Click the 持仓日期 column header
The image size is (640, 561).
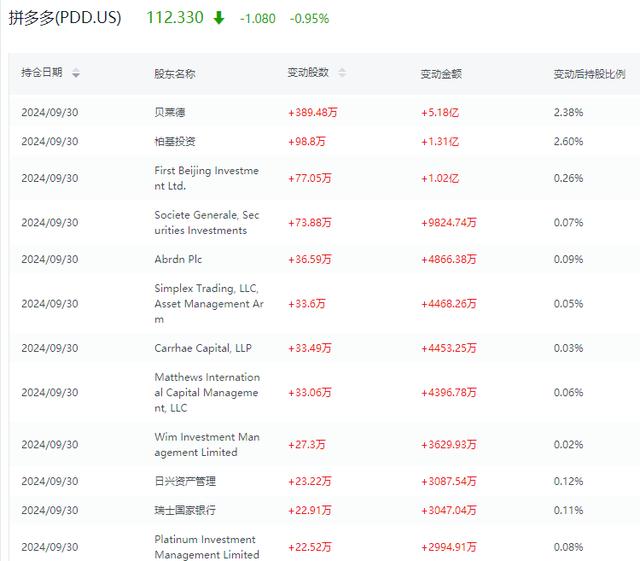tap(42, 73)
